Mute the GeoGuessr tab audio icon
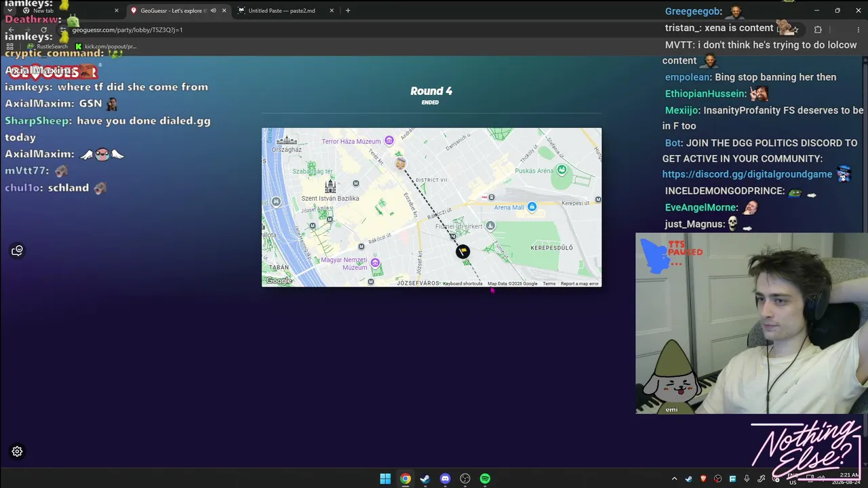This screenshot has width=868, height=488. (214, 10)
